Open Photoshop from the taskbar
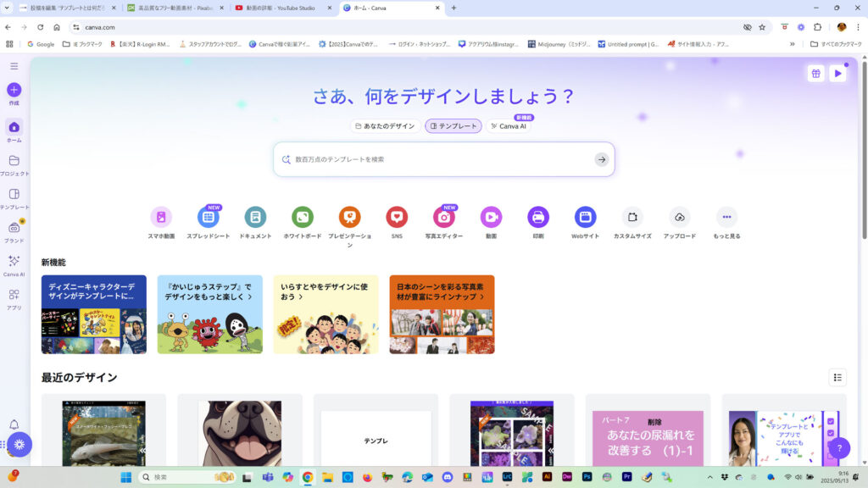This screenshot has height=488, width=868. 587,477
